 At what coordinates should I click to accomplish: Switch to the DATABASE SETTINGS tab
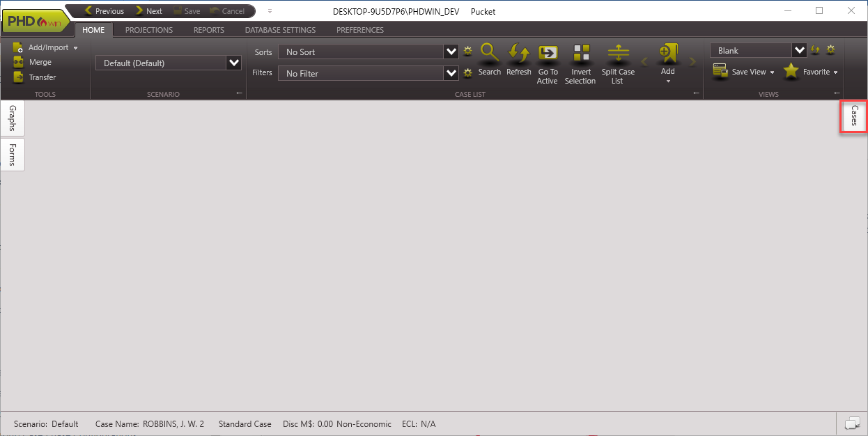tap(280, 30)
